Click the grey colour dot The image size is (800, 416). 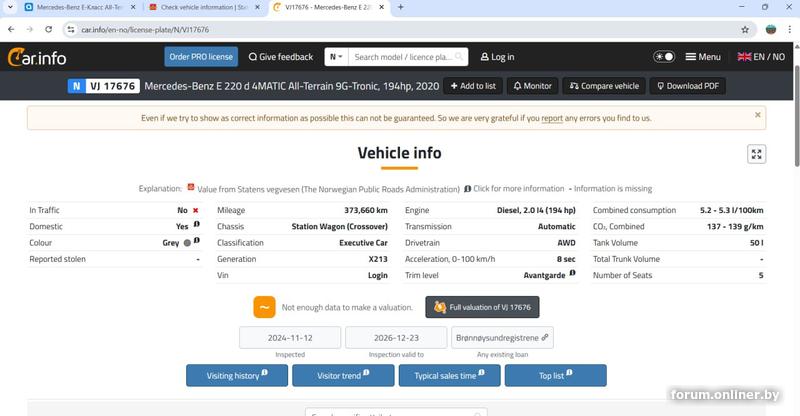pyautogui.click(x=187, y=243)
